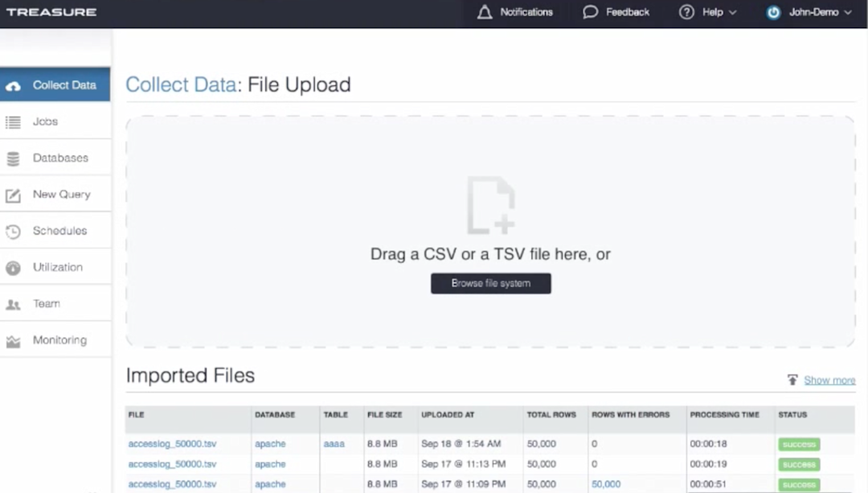Click the Notifications bell icon

pos(485,12)
